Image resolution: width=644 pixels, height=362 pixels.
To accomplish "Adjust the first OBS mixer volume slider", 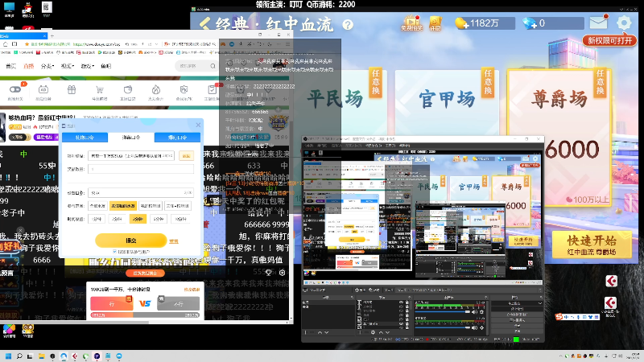I will pyautogui.click(x=442, y=312).
